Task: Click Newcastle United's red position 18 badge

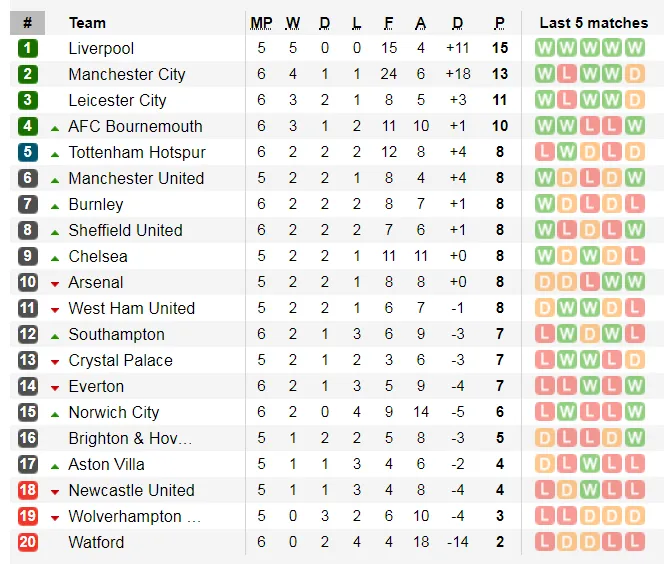Action: coord(27,490)
